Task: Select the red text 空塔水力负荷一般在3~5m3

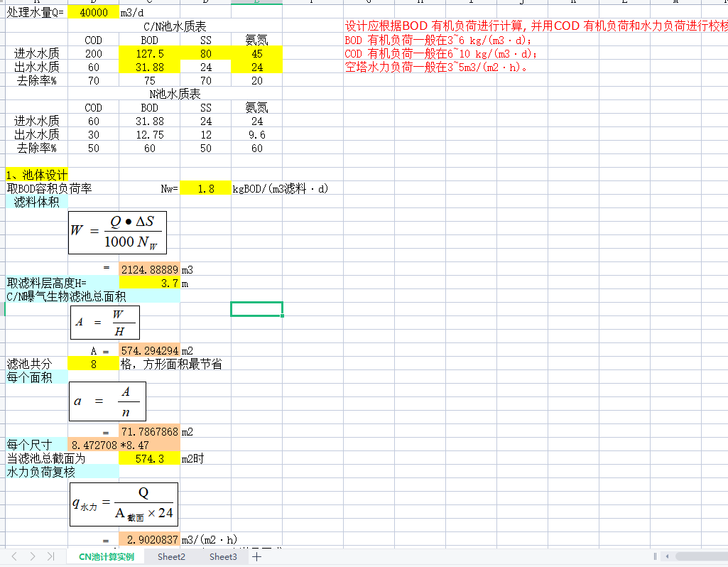Action: [x=436, y=67]
